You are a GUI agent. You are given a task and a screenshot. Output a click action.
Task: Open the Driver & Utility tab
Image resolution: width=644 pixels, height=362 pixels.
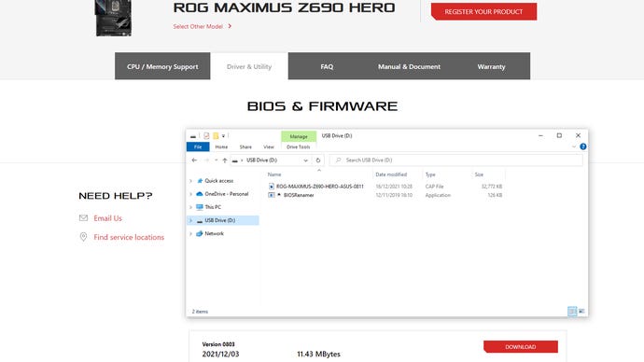pyautogui.click(x=249, y=66)
